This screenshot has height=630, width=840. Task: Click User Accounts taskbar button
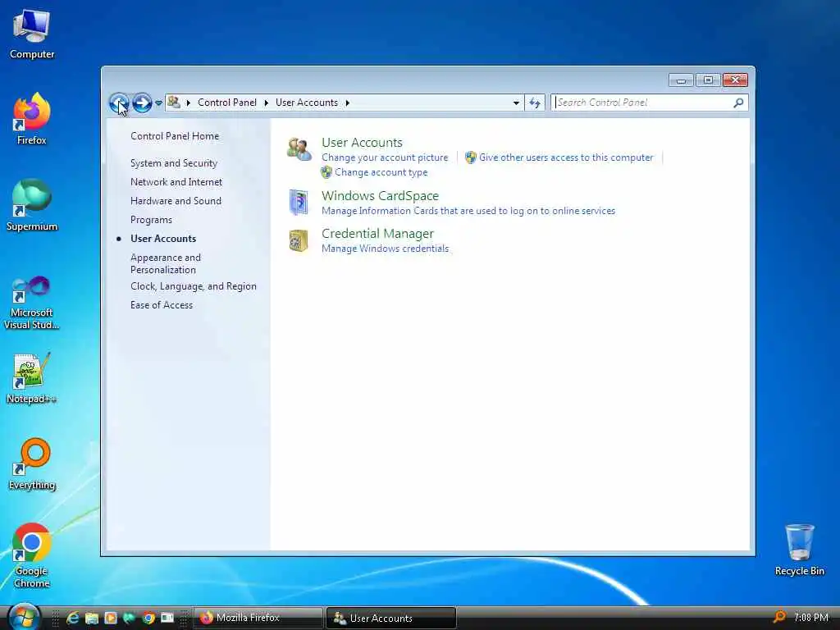click(391, 619)
